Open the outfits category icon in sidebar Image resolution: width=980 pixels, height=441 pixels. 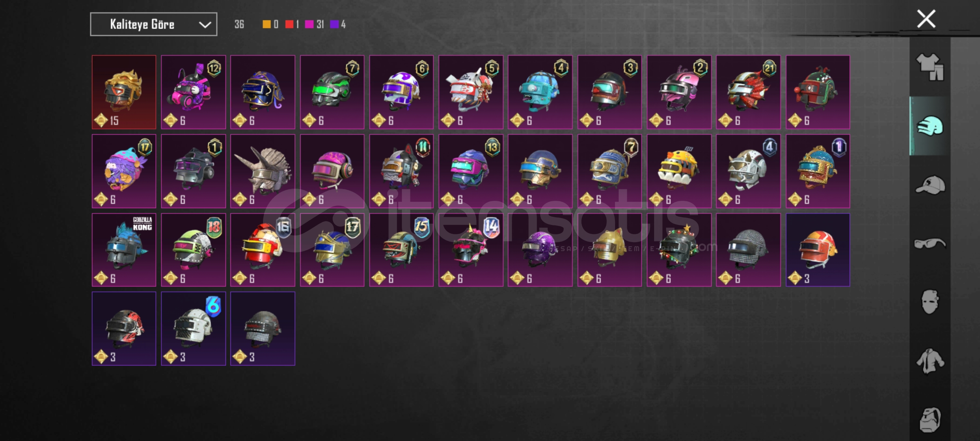[930, 67]
